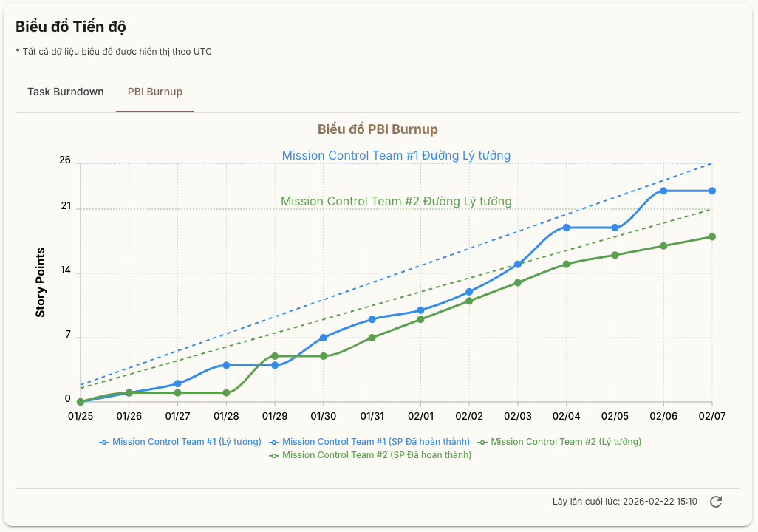Click the 02/01 date label on x-axis
Image resolution: width=758 pixels, height=532 pixels.
click(420, 417)
